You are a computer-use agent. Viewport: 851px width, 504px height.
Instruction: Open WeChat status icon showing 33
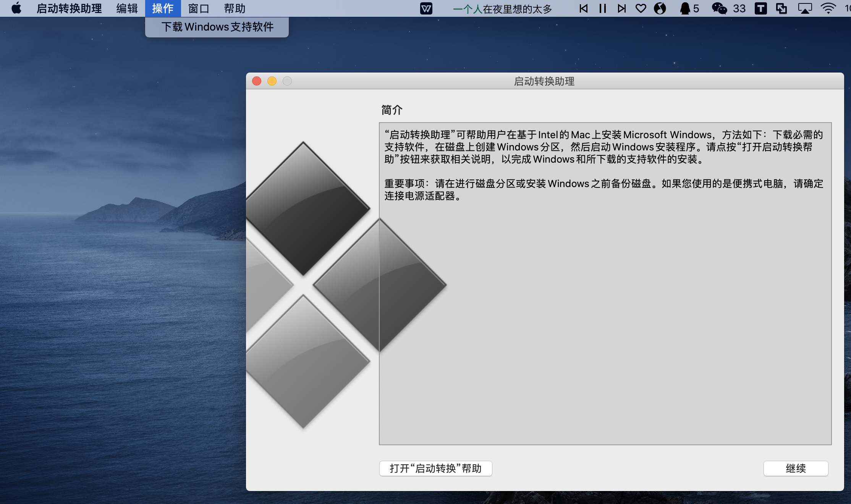728,8
